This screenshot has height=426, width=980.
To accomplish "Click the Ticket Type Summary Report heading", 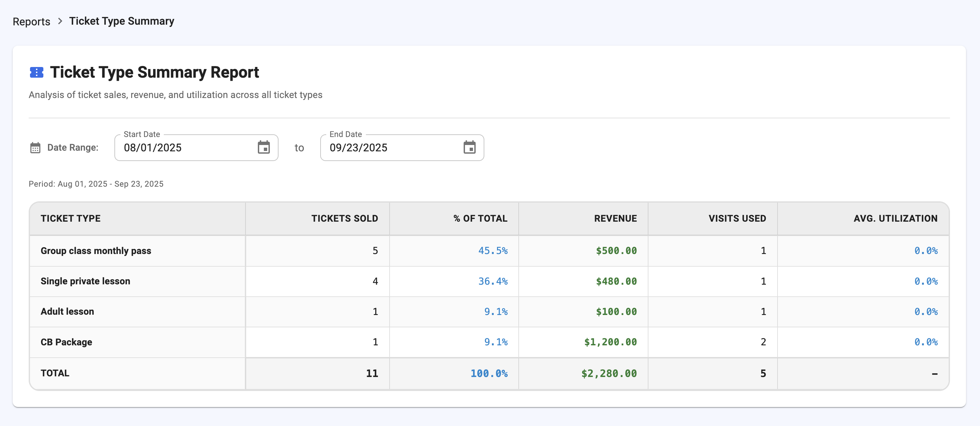I will pyautogui.click(x=154, y=72).
